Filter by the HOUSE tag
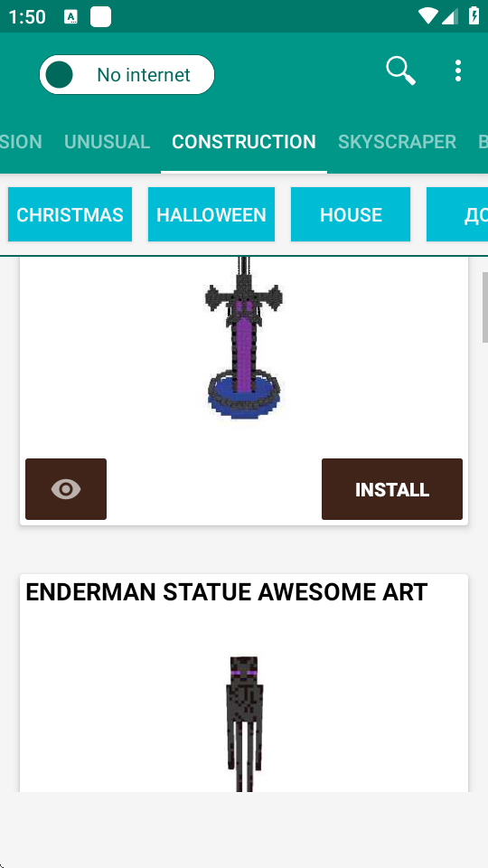Screen dimensions: 488x868 pos(351,214)
